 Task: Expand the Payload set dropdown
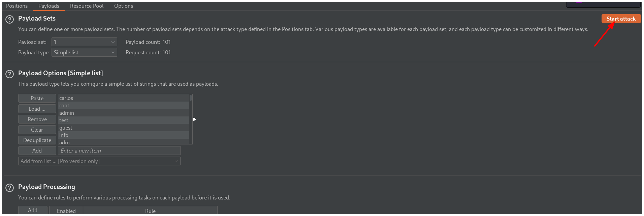click(x=84, y=42)
